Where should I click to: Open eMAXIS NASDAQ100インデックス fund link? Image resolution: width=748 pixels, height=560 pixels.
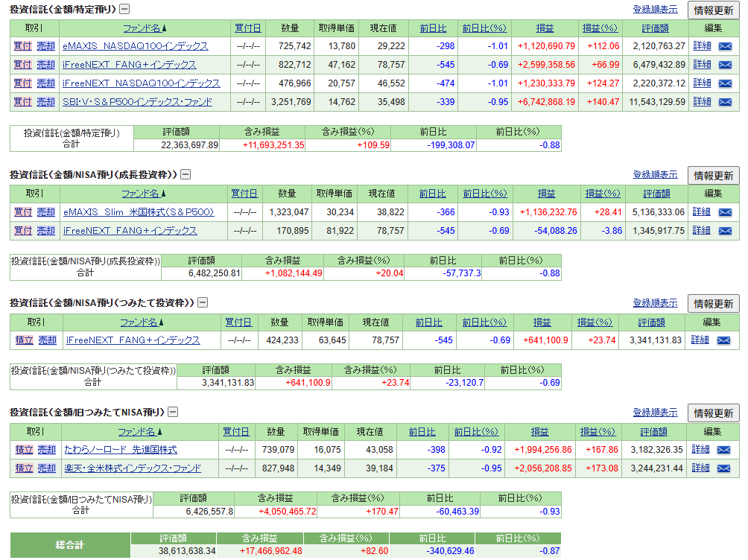[x=135, y=46]
